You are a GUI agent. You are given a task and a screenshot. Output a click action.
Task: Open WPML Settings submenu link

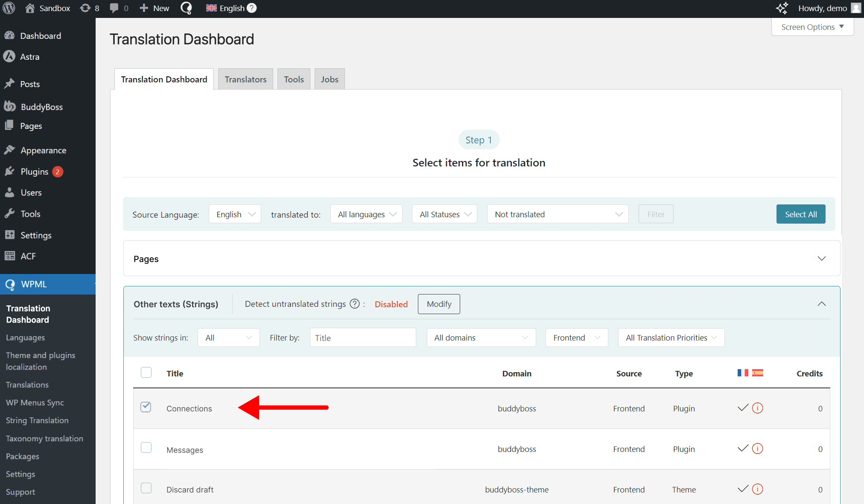pos(20,474)
